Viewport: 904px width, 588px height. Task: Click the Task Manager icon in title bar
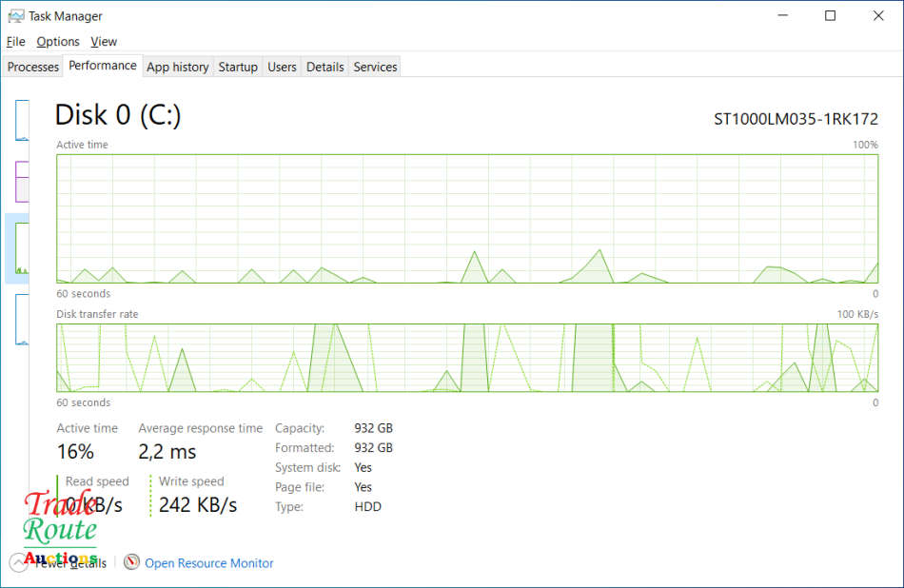16,16
